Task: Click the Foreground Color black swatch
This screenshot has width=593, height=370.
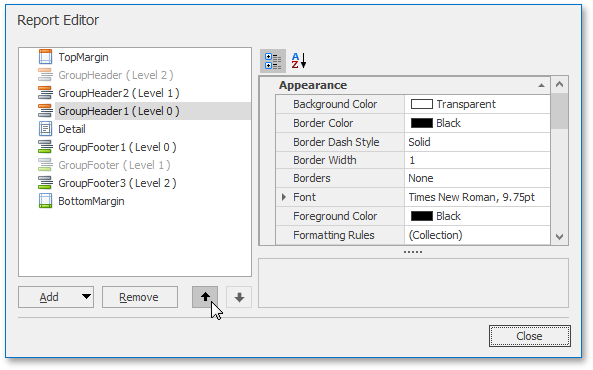Action: tap(422, 216)
